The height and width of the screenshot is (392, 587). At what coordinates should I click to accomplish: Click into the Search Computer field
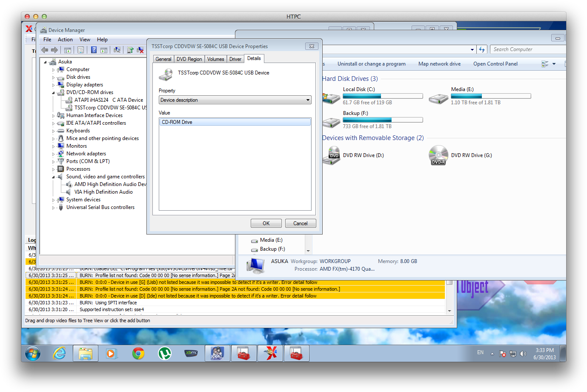click(x=528, y=49)
